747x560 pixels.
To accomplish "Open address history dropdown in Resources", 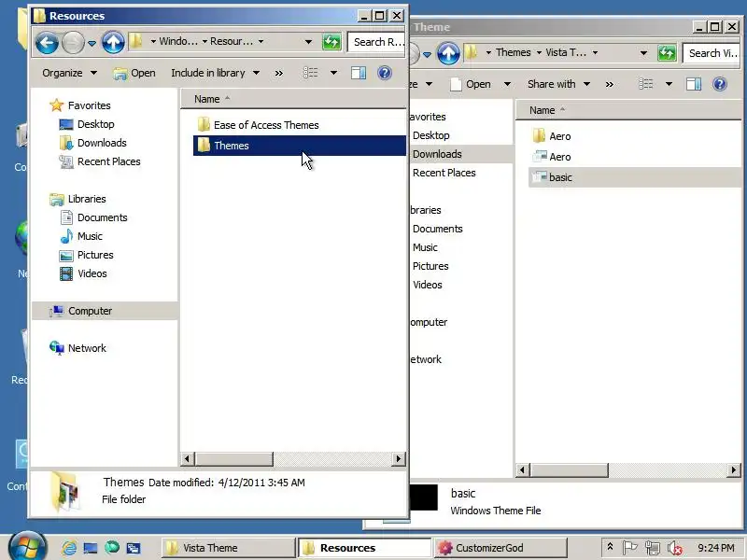I will click(x=309, y=42).
